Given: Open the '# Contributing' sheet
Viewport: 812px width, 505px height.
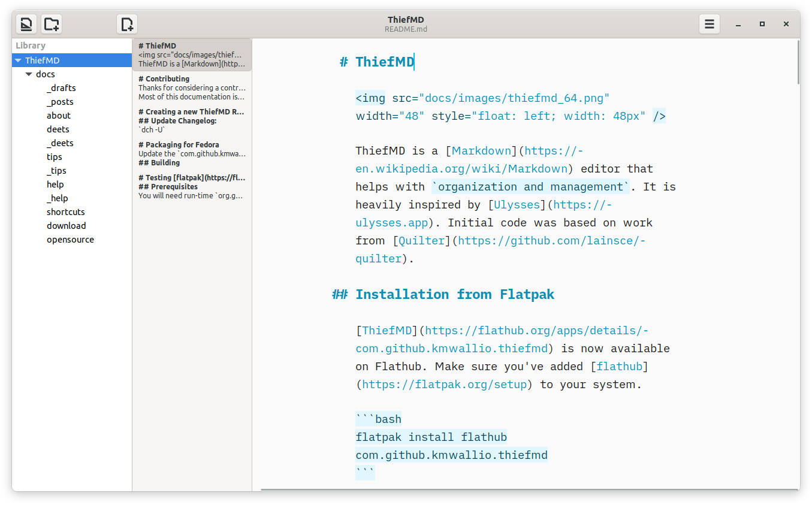Looking at the screenshot, I should [x=192, y=87].
